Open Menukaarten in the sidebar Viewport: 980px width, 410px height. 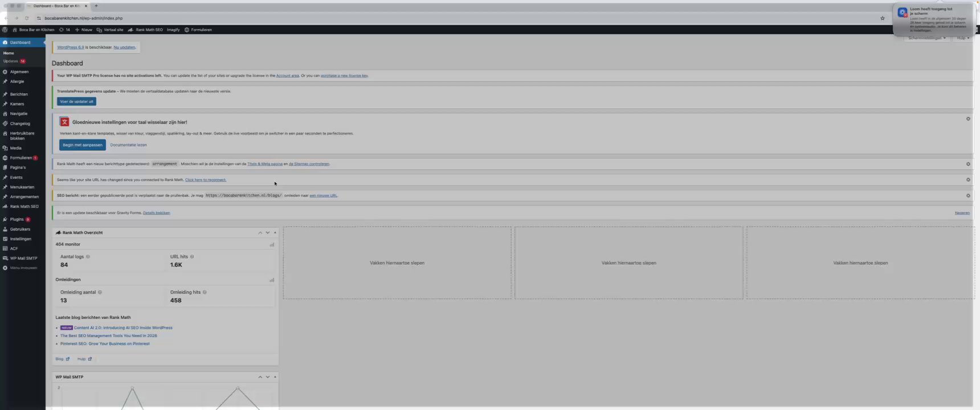23,187
